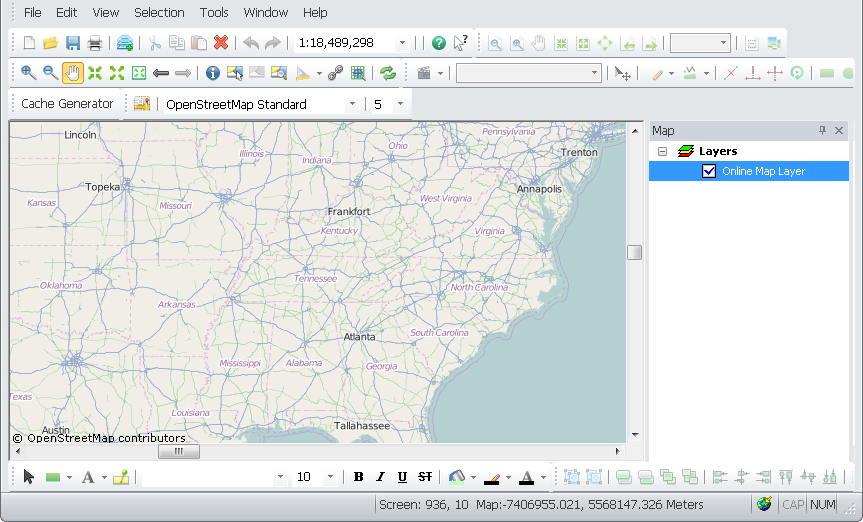Viewport: 863px width, 522px height.
Task: Create a new blank document
Action: click(29, 43)
